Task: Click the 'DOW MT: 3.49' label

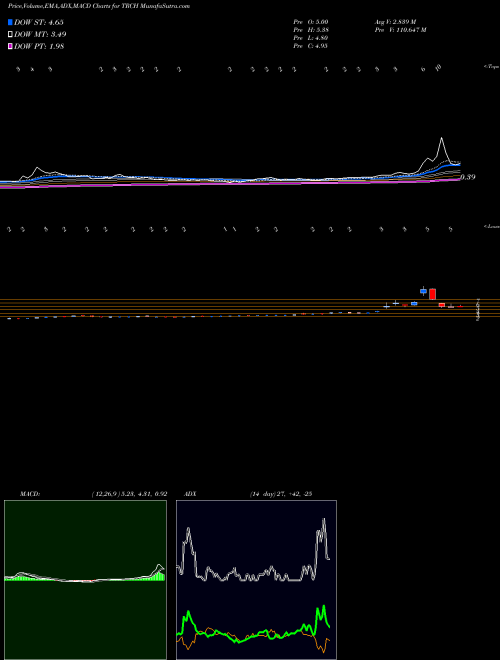Action: (x=40, y=34)
